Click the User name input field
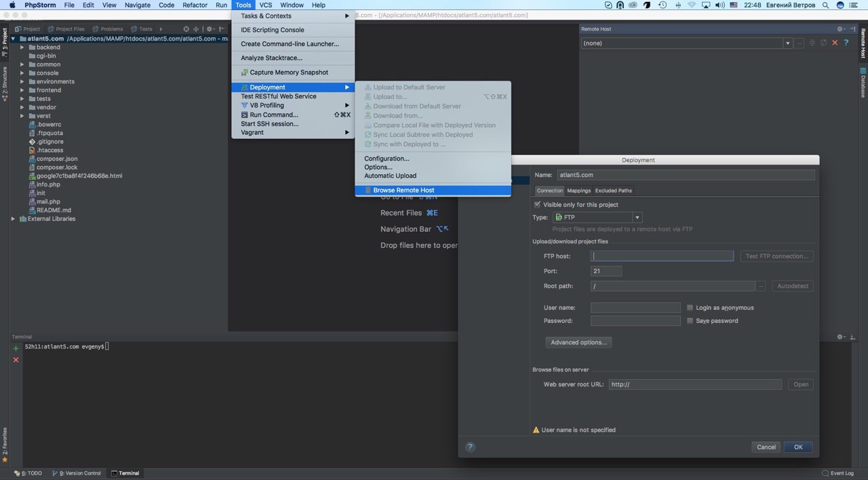 [635, 308]
